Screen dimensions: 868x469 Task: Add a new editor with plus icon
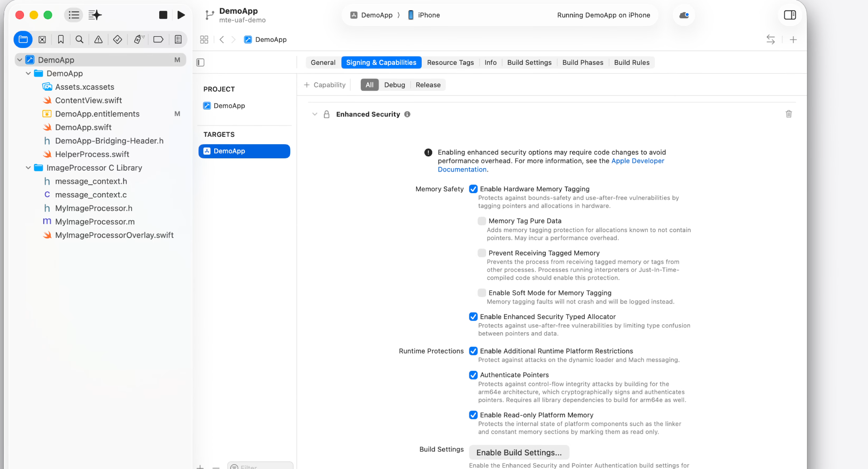[793, 39]
